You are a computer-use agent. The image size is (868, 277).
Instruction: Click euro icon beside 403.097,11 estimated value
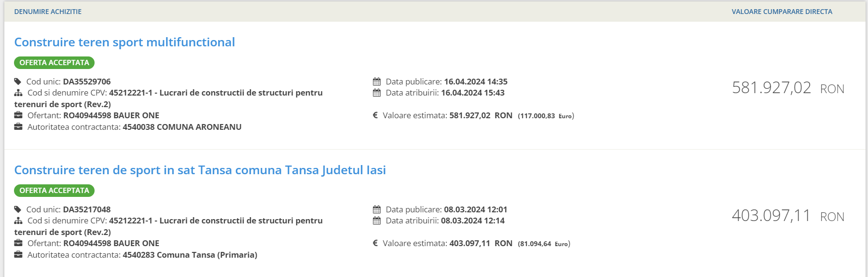[x=375, y=243]
